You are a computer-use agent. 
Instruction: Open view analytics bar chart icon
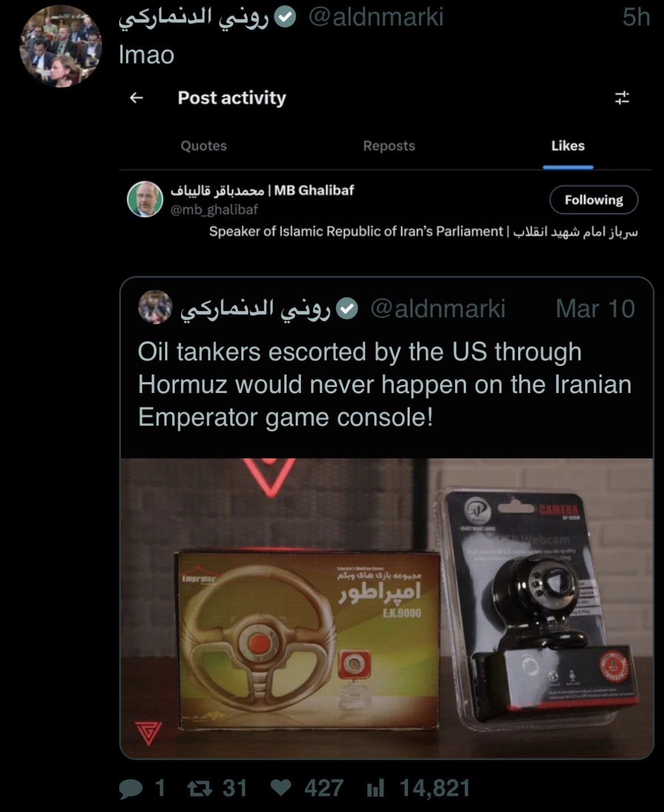[x=375, y=789]
